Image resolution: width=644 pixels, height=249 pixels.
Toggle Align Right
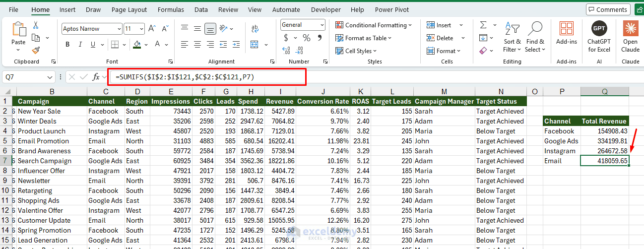[210, 44]
